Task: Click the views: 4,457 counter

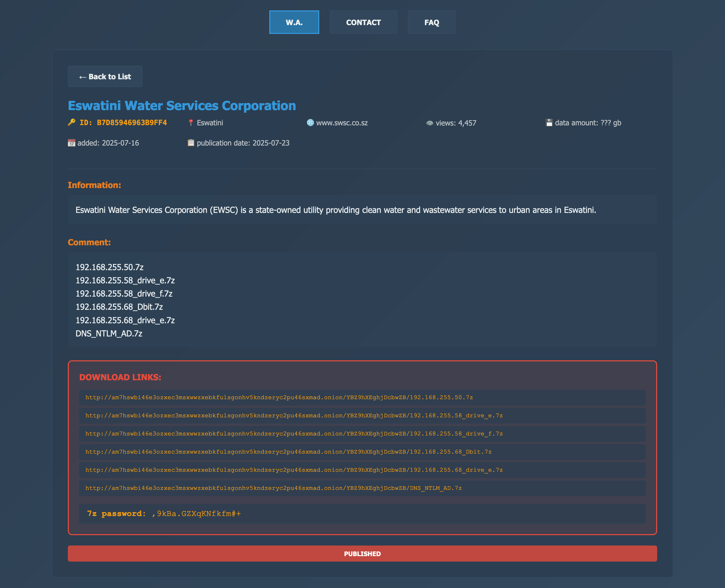Action: coord(456,123)
